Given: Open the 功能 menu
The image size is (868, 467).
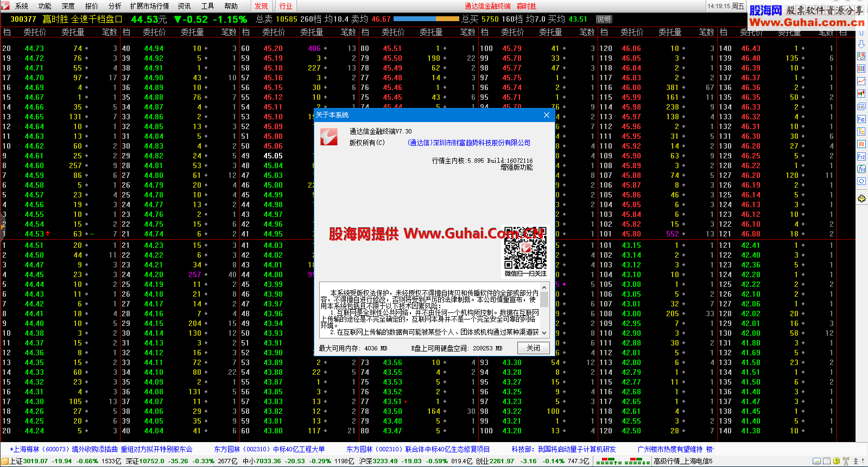Looking at the screenshot, I should [45, 6].
